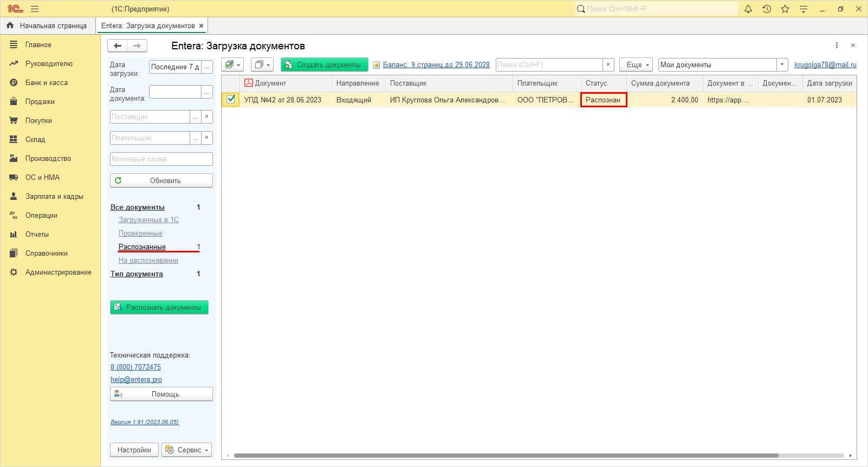Filter by Распознанные documents
Image resolution: width=868 pixels, height=467 pixels.
(142, 247)
